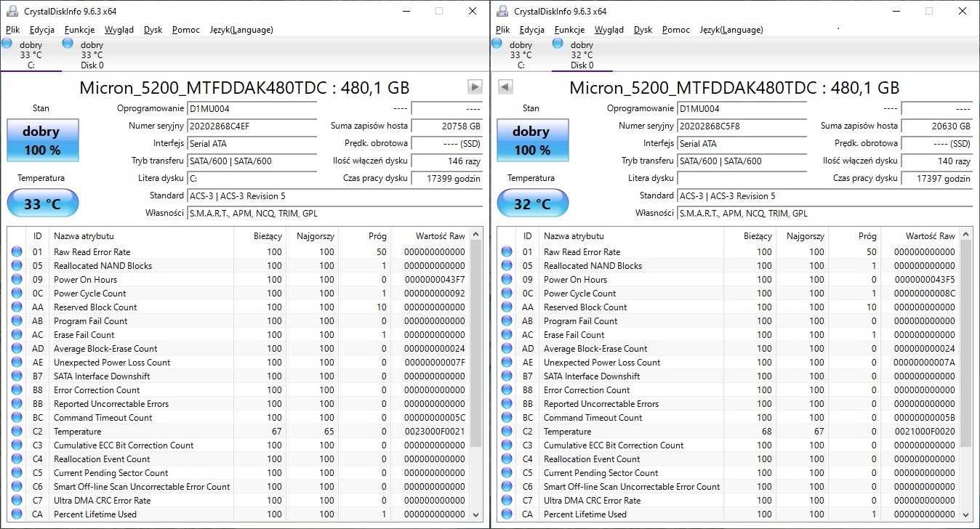
Task: Click Najgorszy column header in right window
Action: pyautogui.click(x=803, y=235)
